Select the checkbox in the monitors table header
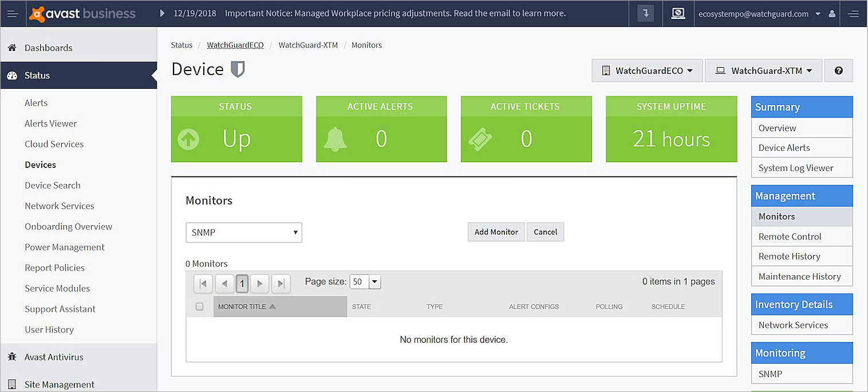This screenshot has width=868, height=392. tap(199, 307)
